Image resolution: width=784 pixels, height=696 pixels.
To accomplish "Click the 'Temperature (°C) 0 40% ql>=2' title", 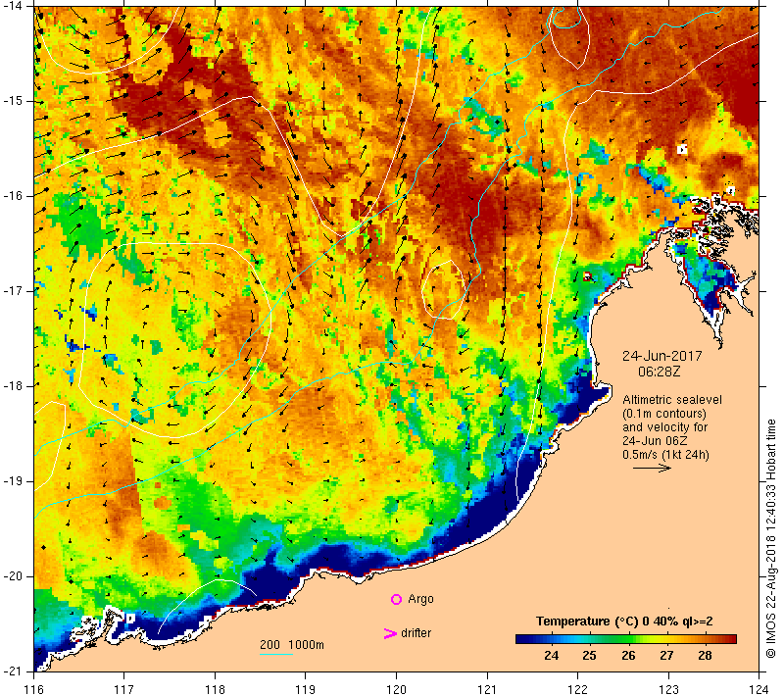I will tap(624, 621).
